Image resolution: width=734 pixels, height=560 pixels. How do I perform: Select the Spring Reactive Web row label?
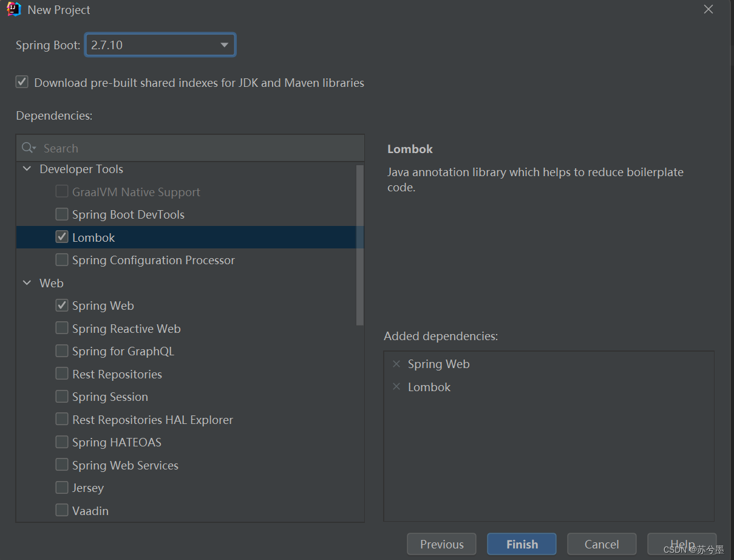pyautogui.click(x=126, y=329)
